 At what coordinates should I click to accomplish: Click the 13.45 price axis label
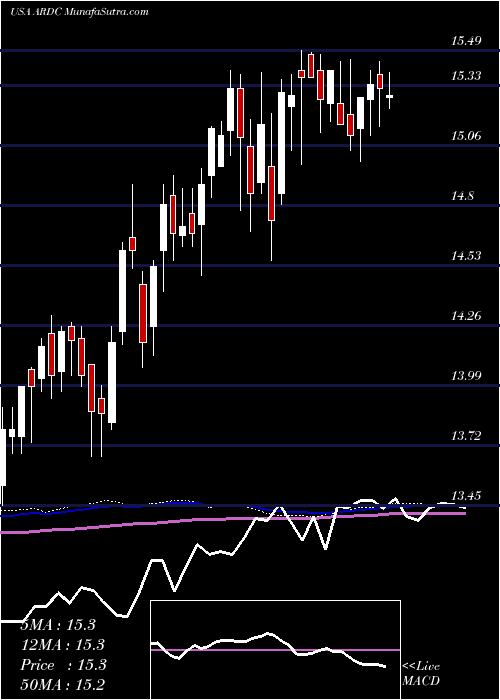point(466,496)
